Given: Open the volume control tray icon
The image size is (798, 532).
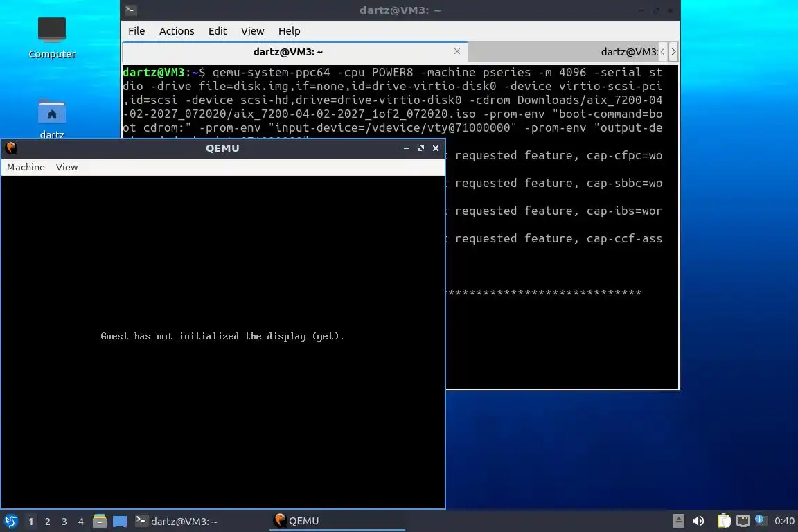Looking at the screenshot, I should pyautogui.click(x=699, y=521).
